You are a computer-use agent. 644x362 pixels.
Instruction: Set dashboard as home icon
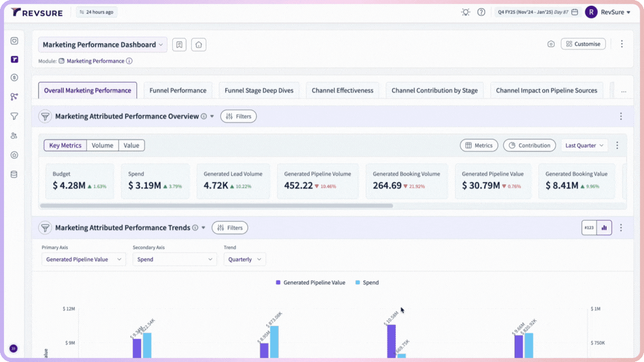pos(199,44)
